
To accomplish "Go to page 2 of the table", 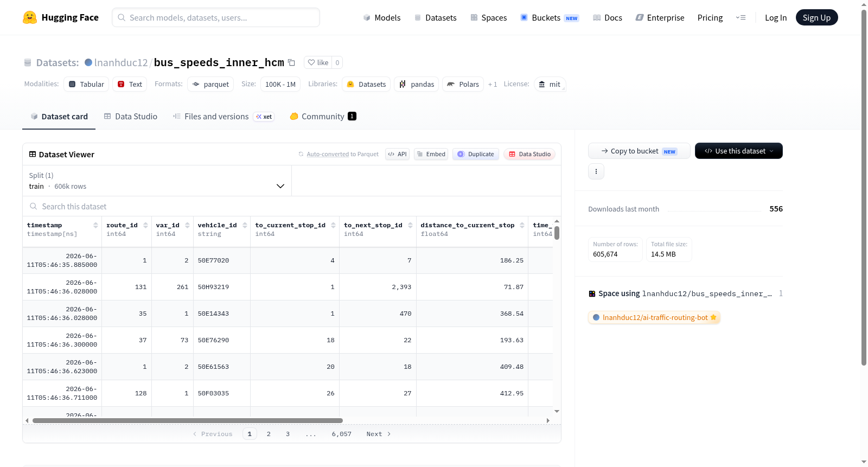I will pos(269,434).
